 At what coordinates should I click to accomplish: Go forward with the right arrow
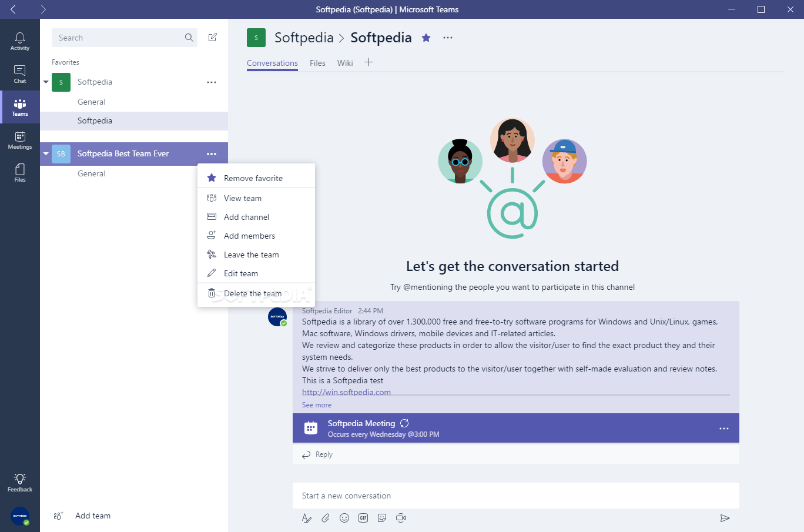point(43,9)
